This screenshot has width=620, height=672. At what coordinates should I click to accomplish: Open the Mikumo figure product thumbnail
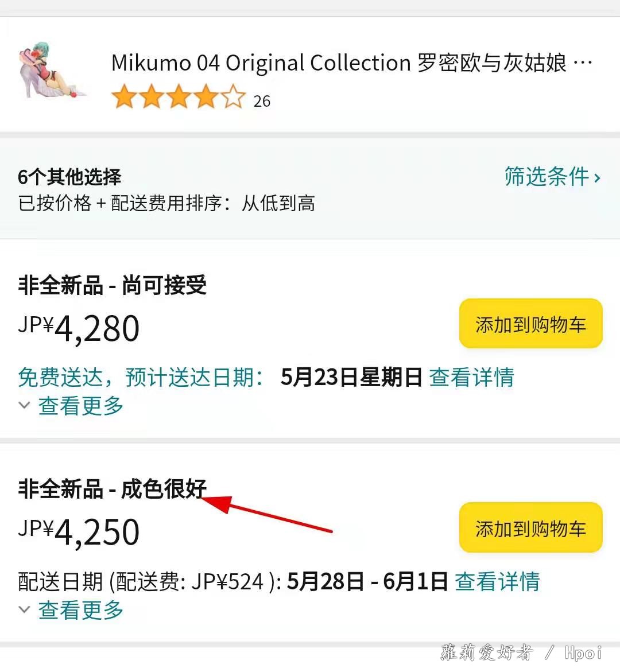click(x=52, y=71)
